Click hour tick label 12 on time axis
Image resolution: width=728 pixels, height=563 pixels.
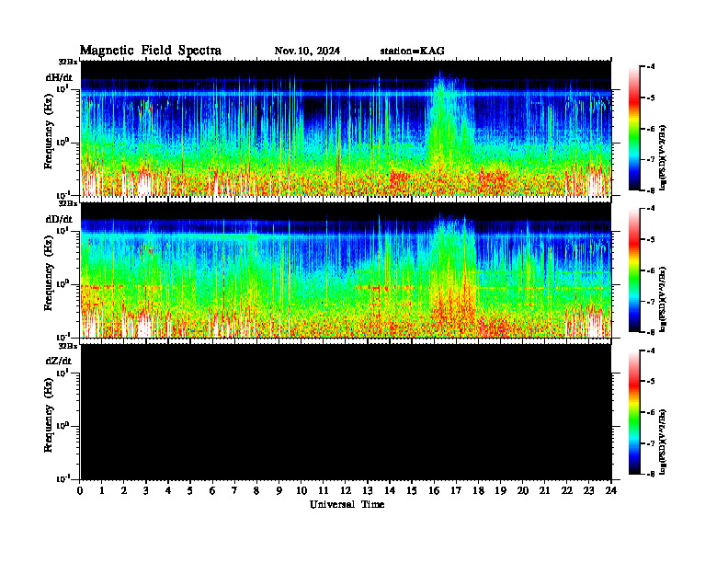coord(346,490)
